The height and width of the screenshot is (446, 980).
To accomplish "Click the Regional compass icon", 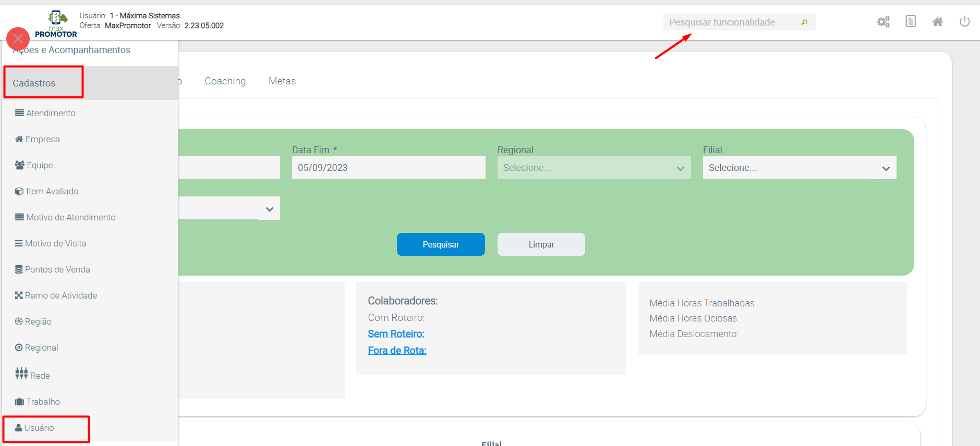I will (x=19, y=348).
